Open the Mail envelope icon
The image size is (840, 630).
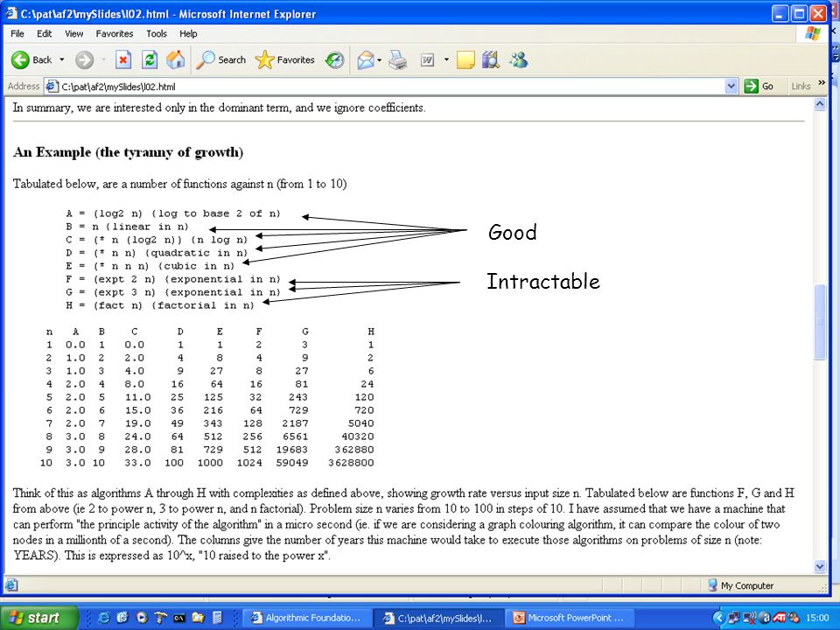tap(366, 60)
